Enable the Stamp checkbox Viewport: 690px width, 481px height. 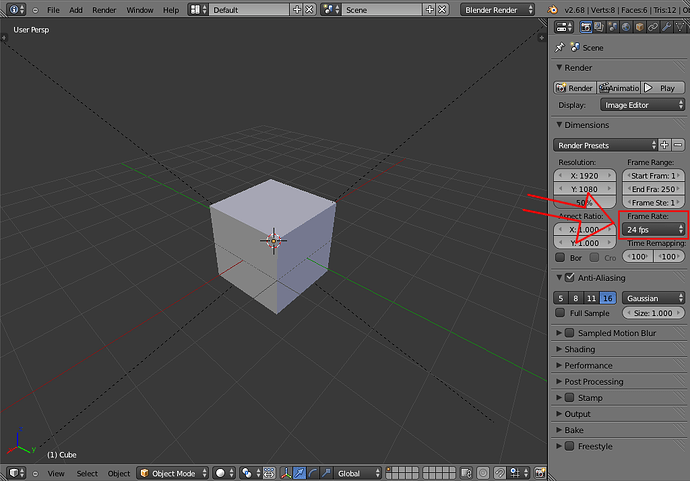click(569, 397)
